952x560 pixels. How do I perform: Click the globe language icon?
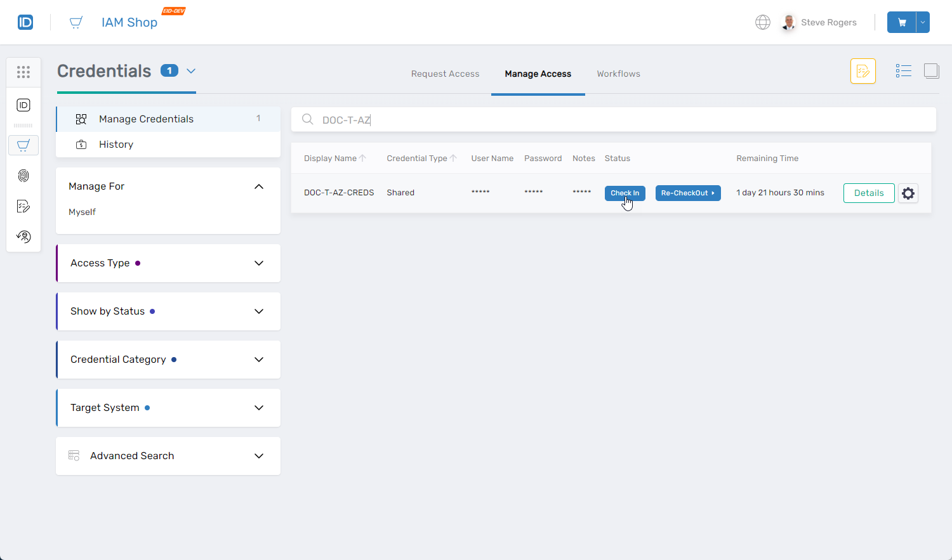(x=762, y=22)
